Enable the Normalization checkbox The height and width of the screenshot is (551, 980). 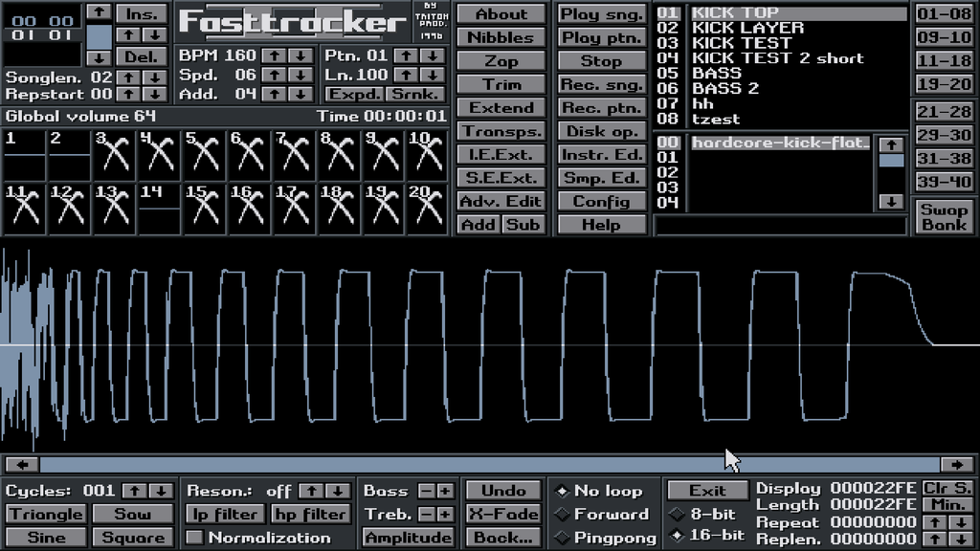(195, 538)
